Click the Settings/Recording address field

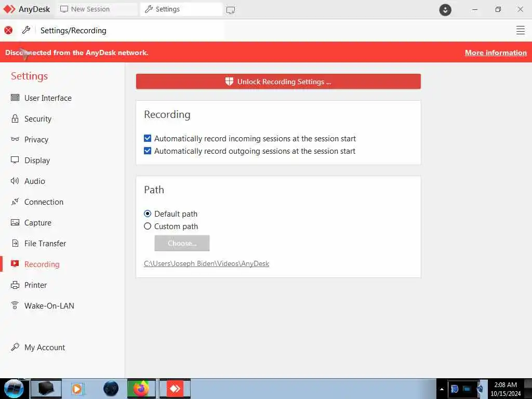pos(130,31)
